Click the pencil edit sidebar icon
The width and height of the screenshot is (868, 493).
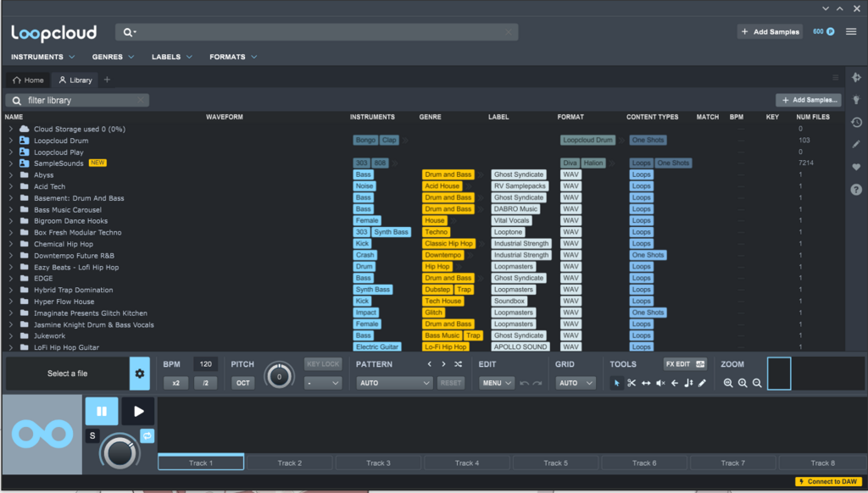click(856, 144)
